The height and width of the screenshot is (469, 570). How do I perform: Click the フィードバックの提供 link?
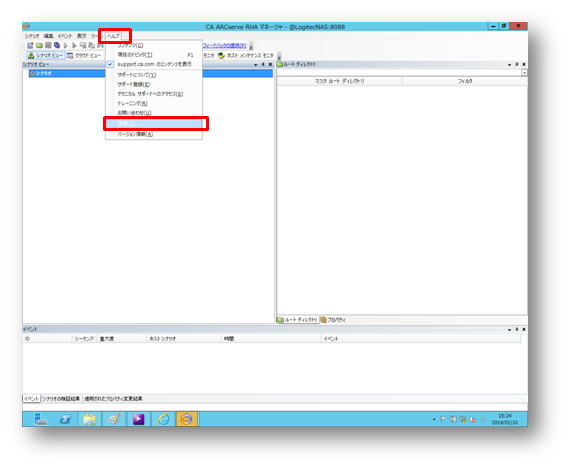pos(224,45)
